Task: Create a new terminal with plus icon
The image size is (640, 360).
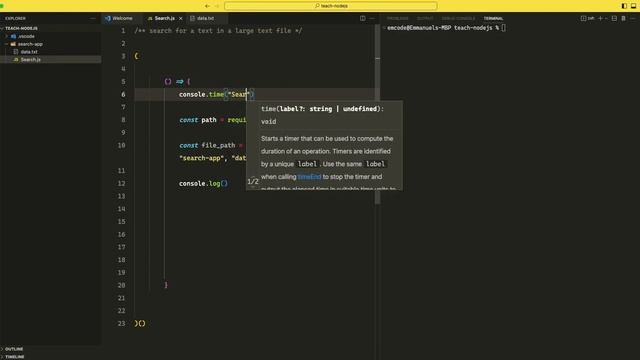Action: tap(600, 18)
